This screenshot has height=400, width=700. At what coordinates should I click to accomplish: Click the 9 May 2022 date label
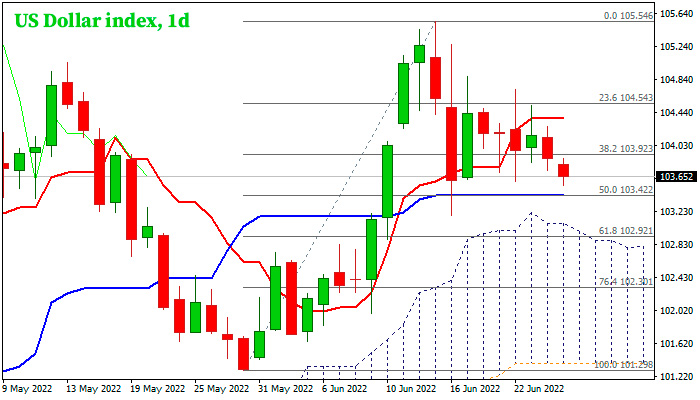(29, 387)
